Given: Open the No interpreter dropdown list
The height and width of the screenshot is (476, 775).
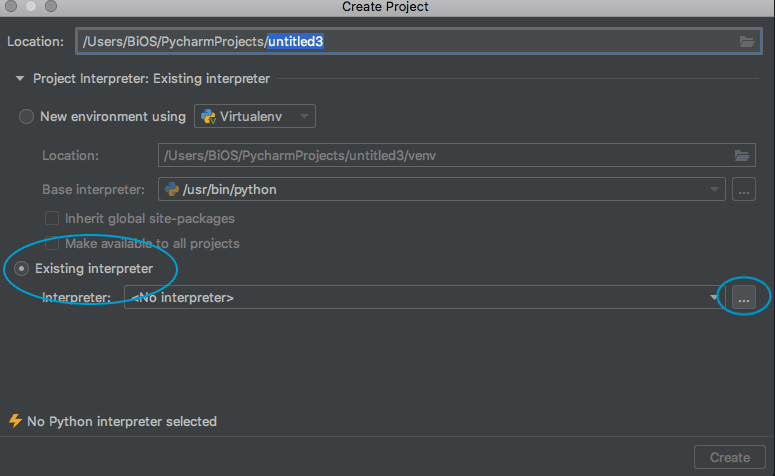Looking at the screenshot, I should tap(425, 297).
